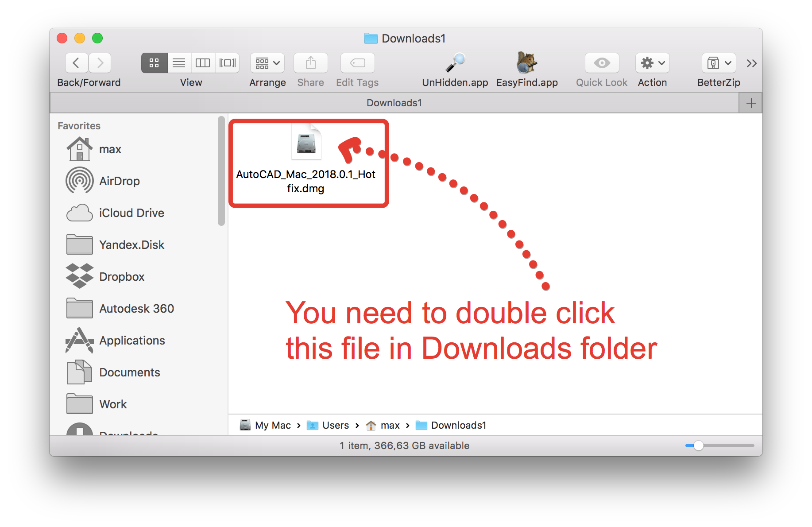The width and height of the screenshot is (812, 527).
Task: Click the Edit Tags button
Action: (357, 63)
